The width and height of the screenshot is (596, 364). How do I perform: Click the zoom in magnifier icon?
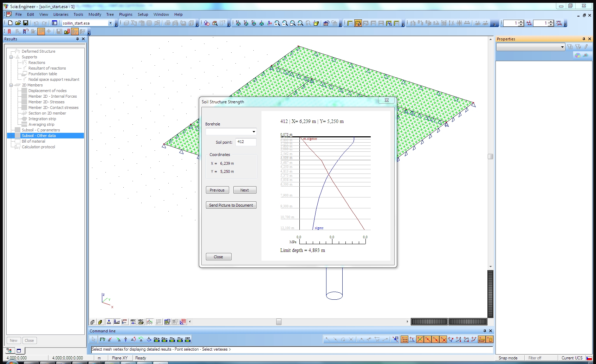(x=277, y=23)
